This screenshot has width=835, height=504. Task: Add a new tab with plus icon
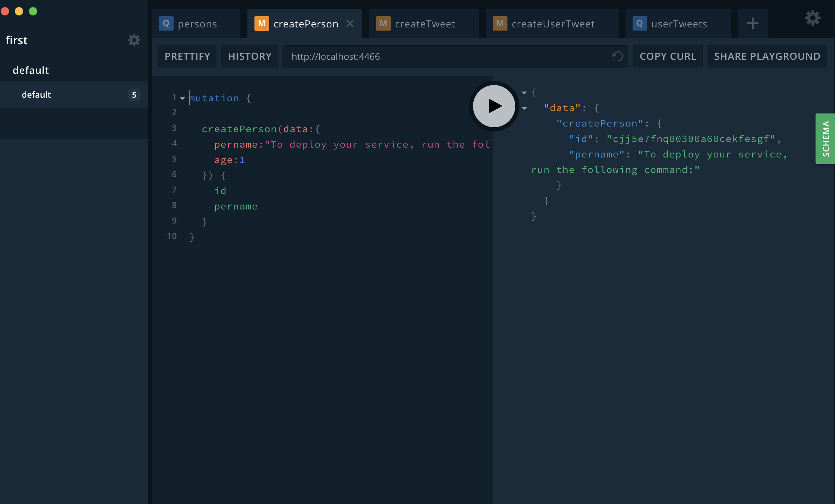pyautogui.click(x=752, y=24)
